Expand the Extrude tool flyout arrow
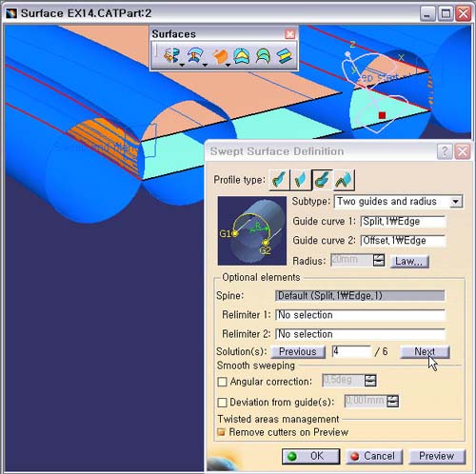476x474 pixels. coord(182,65)
